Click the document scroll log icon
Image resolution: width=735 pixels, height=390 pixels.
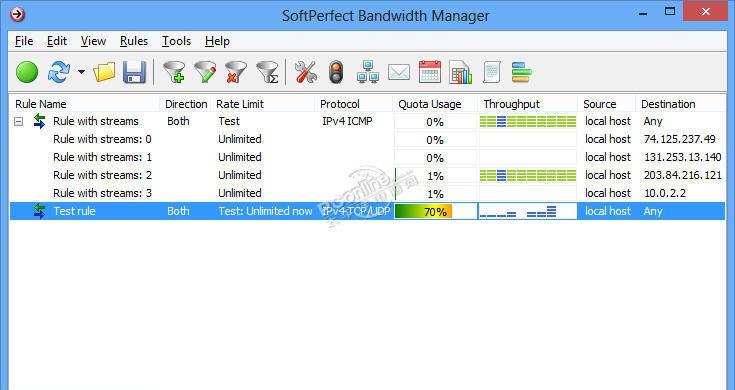(491, 73)
